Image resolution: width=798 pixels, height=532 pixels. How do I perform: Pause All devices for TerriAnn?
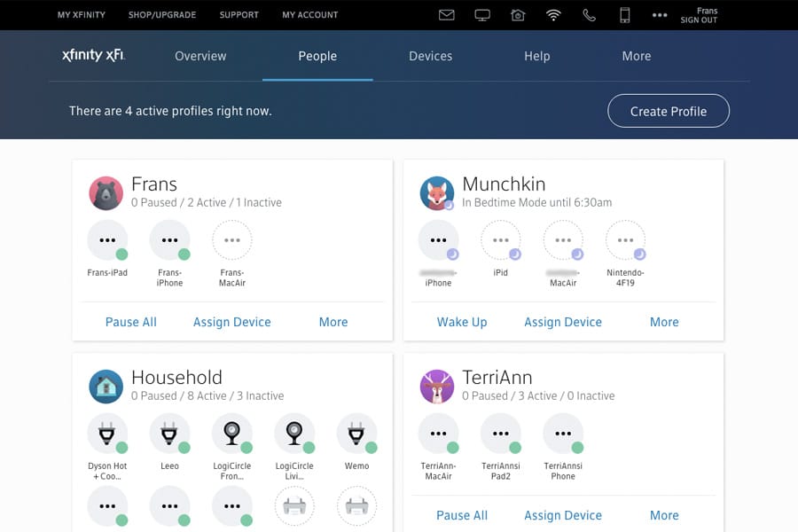coord(462,516)
